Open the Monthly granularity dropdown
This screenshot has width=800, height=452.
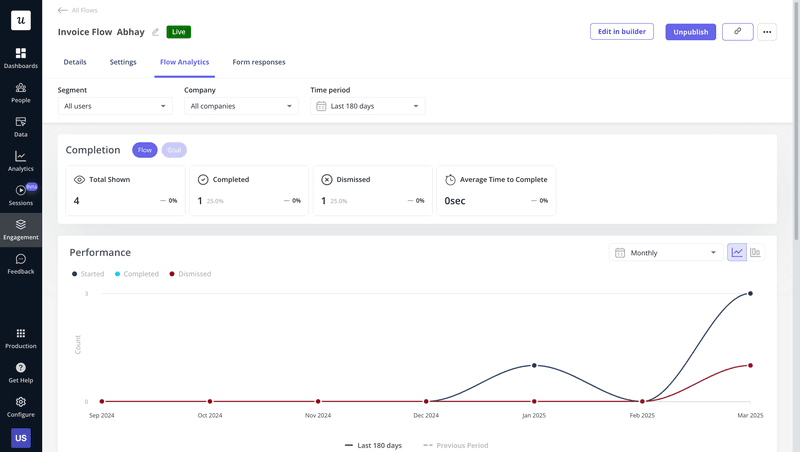coord(665,253)
